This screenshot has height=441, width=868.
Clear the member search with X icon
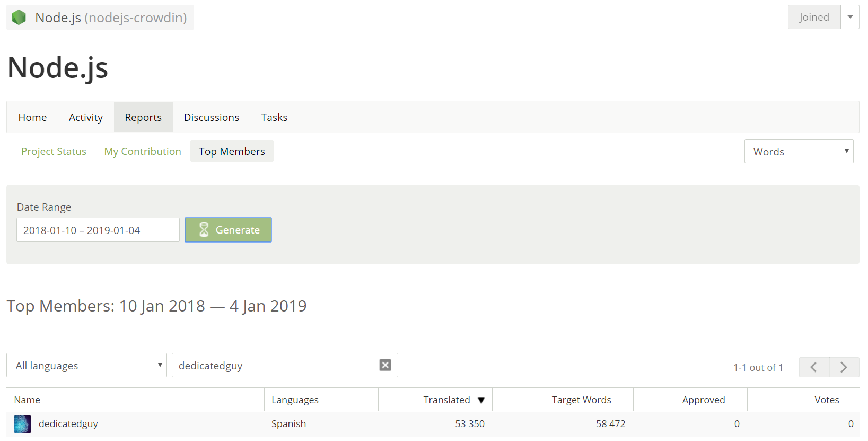[x=385, y=365]
